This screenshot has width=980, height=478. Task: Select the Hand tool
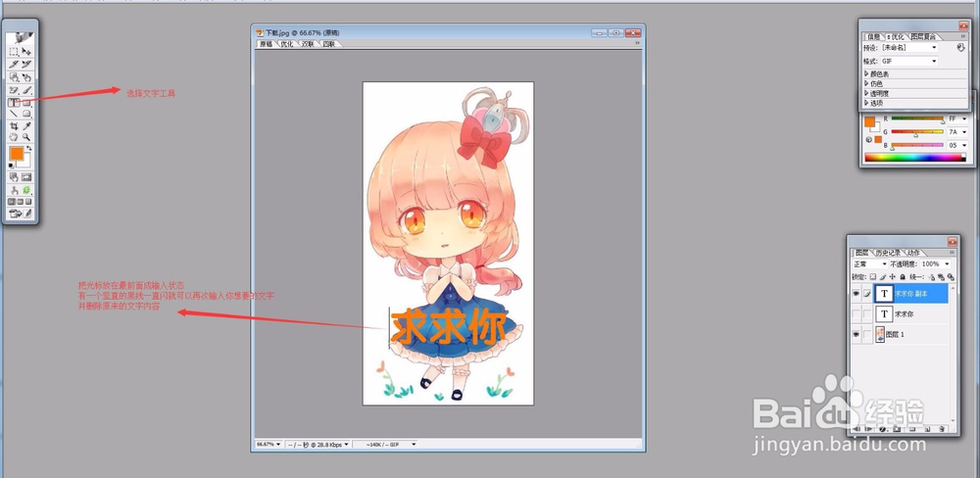click(13, 136)
